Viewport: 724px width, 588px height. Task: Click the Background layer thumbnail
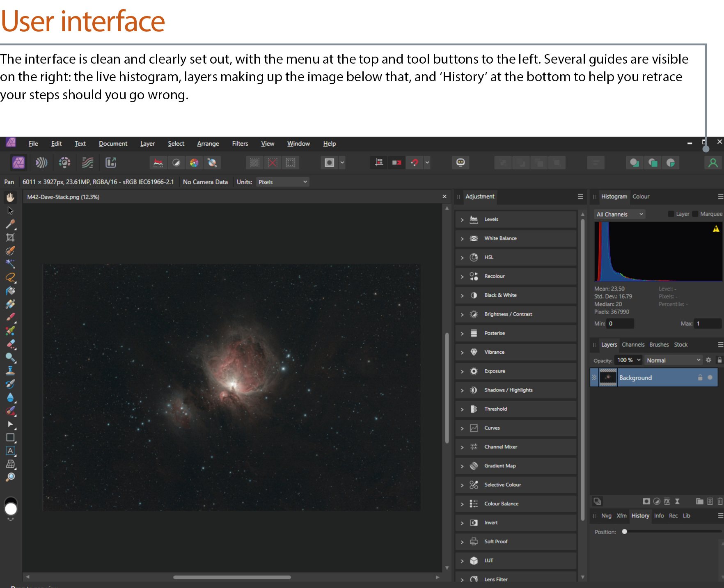[608, 377]
